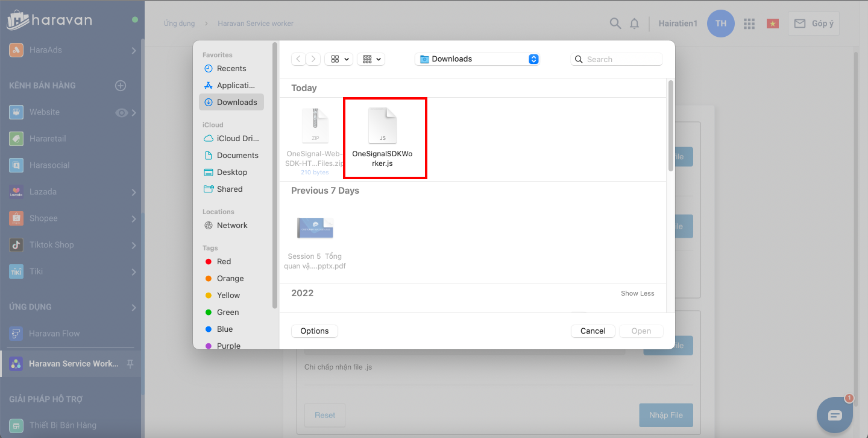Open the Haravan Flow app

coord(54,334)
